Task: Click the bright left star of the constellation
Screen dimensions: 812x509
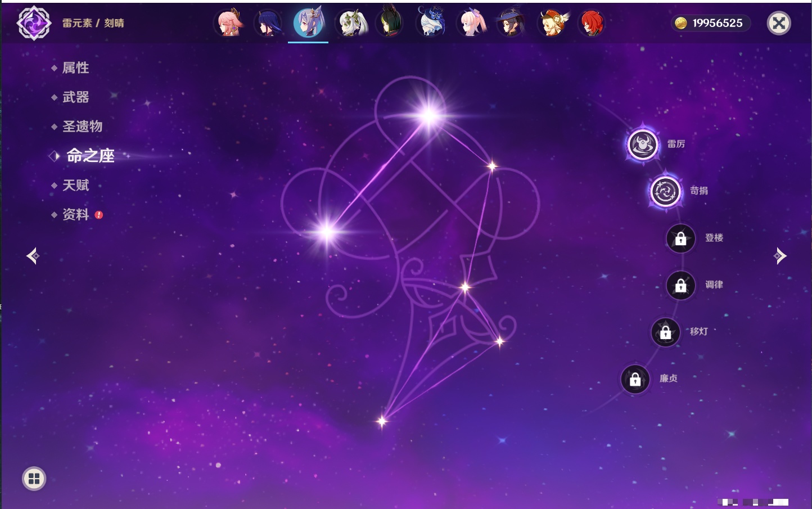Action: pyautogui.click(x=327, y=231)
